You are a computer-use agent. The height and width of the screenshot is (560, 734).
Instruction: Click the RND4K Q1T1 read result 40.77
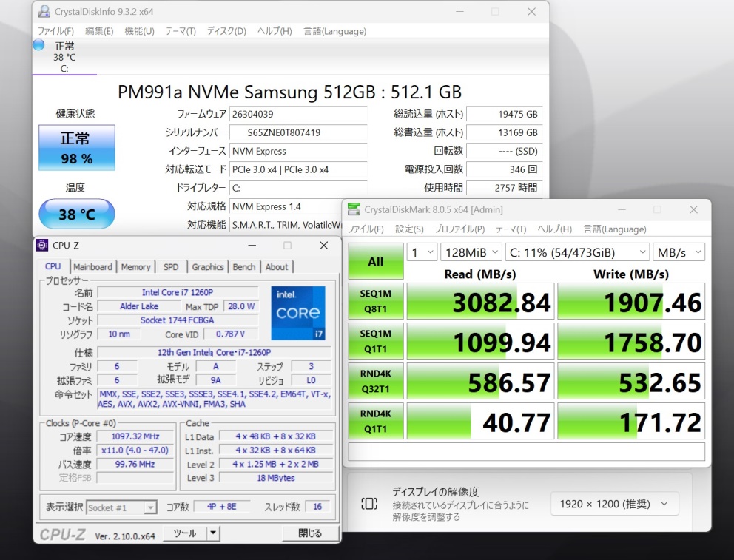(480, 421)
